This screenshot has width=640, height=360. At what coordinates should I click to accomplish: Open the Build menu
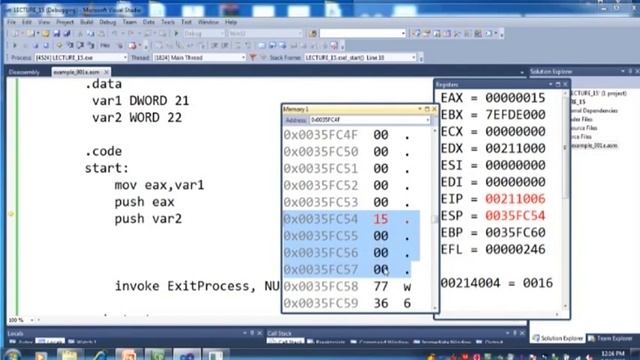87,22
